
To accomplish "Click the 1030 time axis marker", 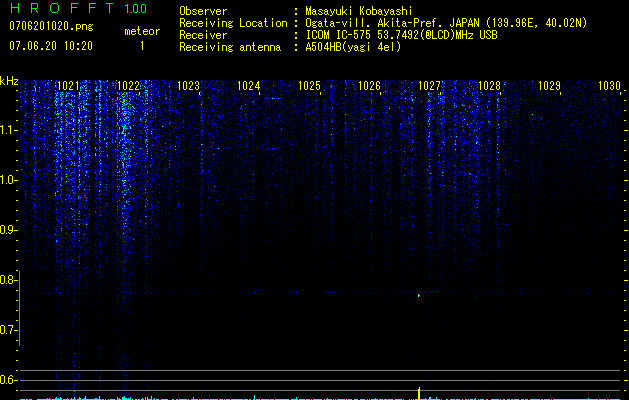I will point(609,85).
